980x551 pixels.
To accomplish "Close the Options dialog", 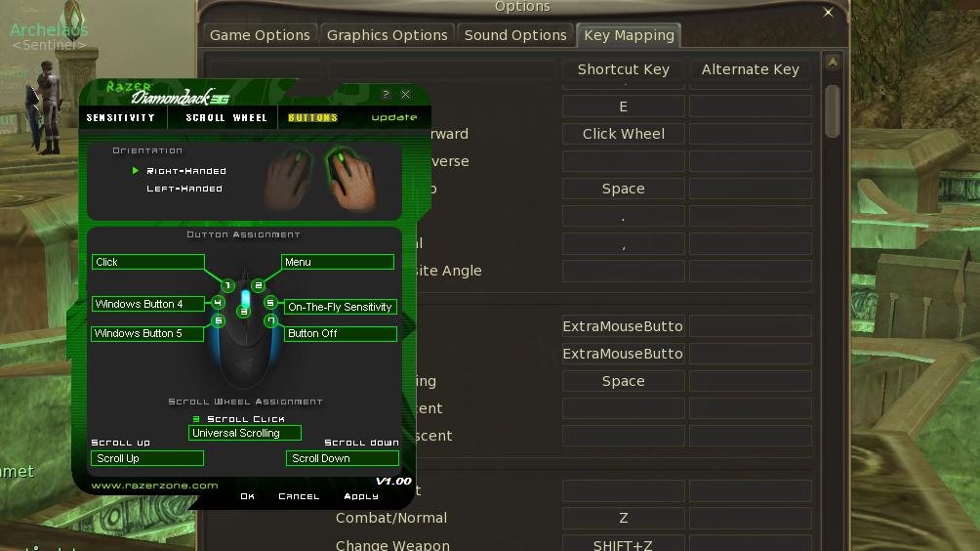I will pyautogui.click(x=828, y=13).
